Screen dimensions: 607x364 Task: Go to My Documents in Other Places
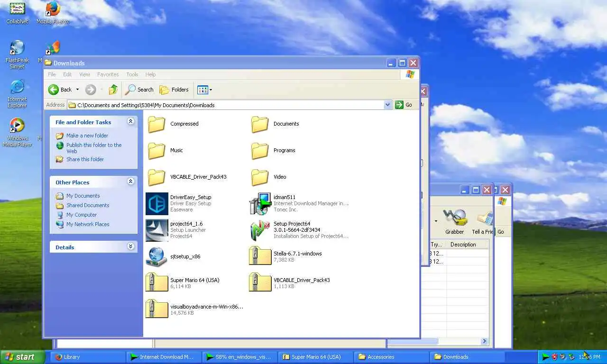coord(83,196)
